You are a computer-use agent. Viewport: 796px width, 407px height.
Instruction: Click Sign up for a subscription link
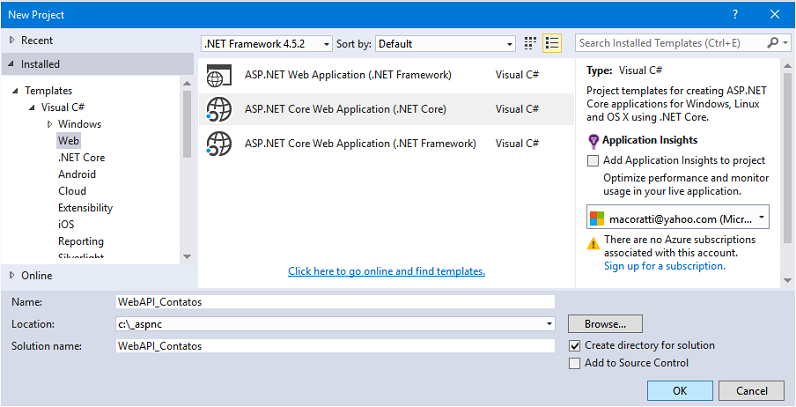pos(665,266)
